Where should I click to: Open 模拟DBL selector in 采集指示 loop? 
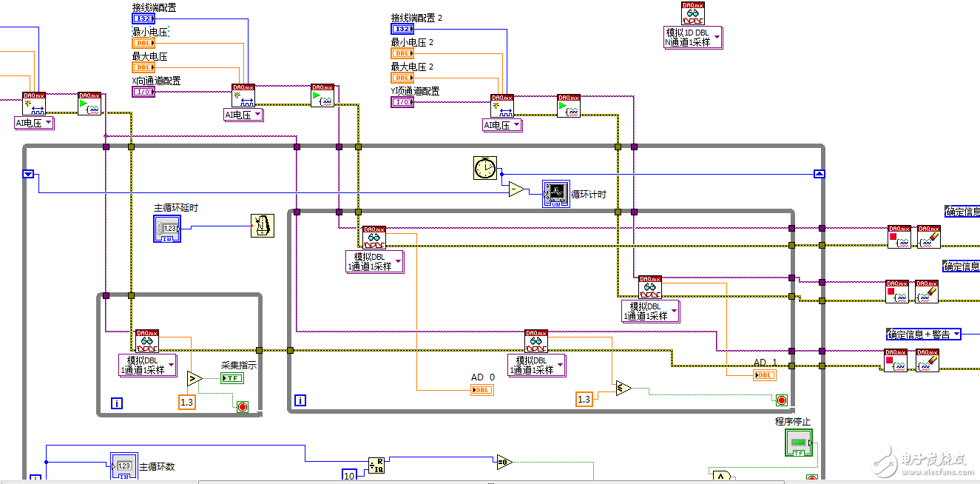148,365
